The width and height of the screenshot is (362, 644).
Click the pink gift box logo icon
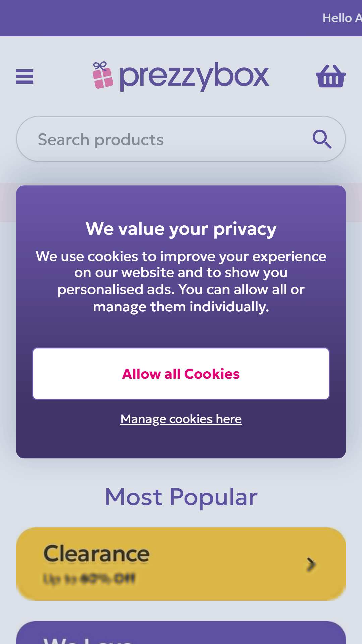(x=103, y=75)
